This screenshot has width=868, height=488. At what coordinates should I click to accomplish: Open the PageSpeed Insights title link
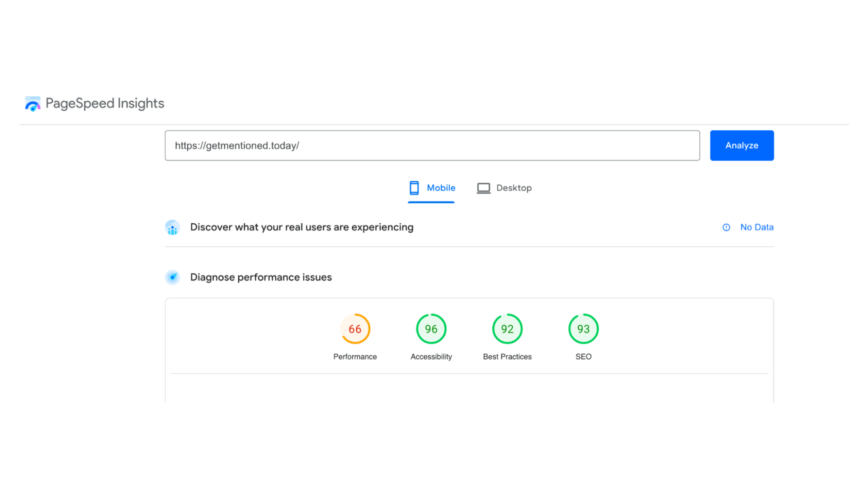tap(105, 103)
